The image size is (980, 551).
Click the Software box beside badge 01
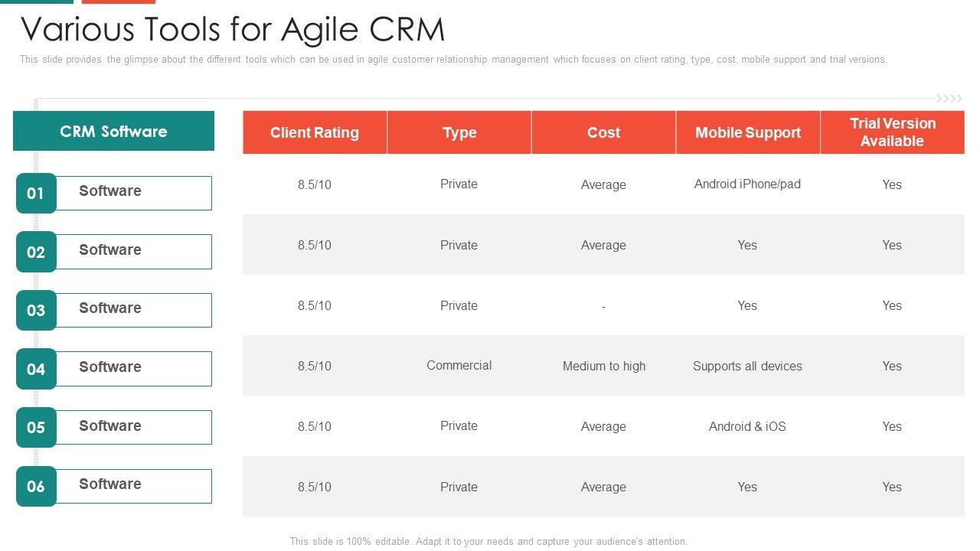(x=134, y=193)
